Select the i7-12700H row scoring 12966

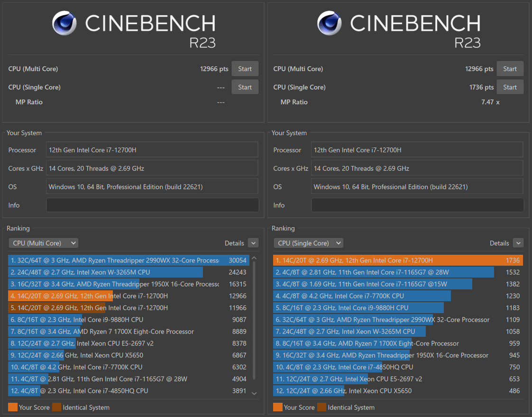coord(128,296)
